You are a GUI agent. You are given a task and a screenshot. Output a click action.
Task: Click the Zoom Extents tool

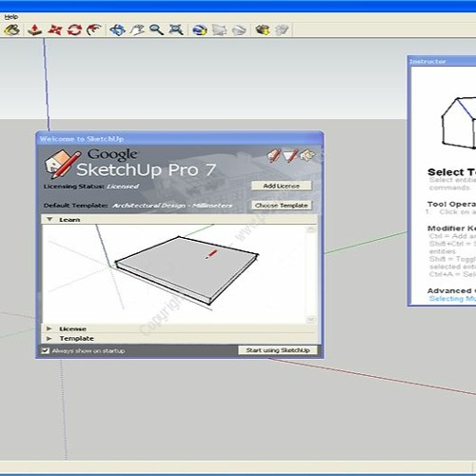(x=176, y=30)
